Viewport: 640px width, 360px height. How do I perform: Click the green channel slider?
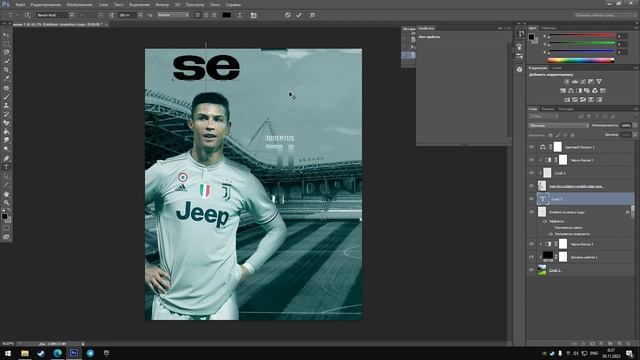point(582,44)
